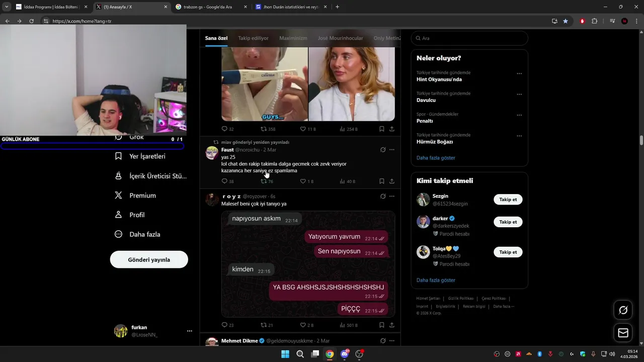Open Yer İşaretleri bookmarks in sidebar

140,156
